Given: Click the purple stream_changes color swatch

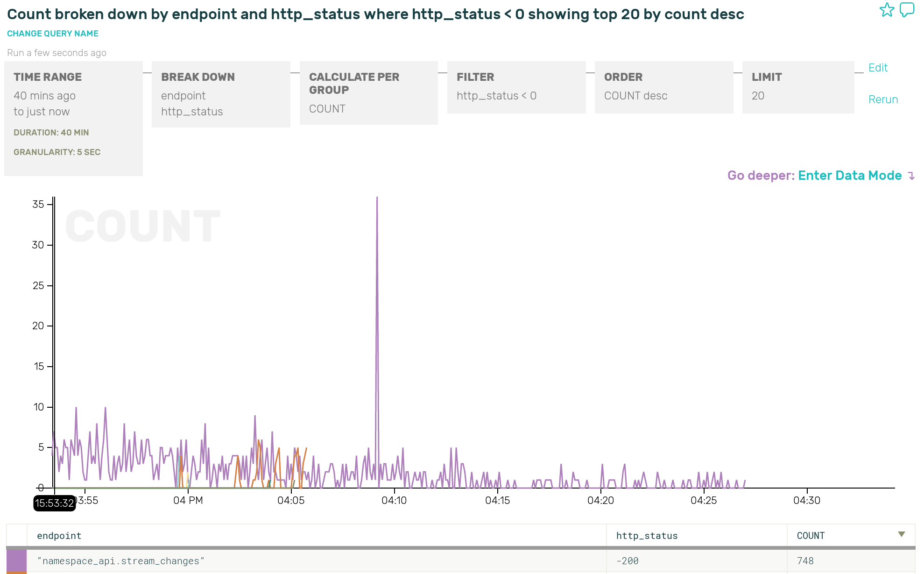Looking at the screenshot, I should click(16, 561).
